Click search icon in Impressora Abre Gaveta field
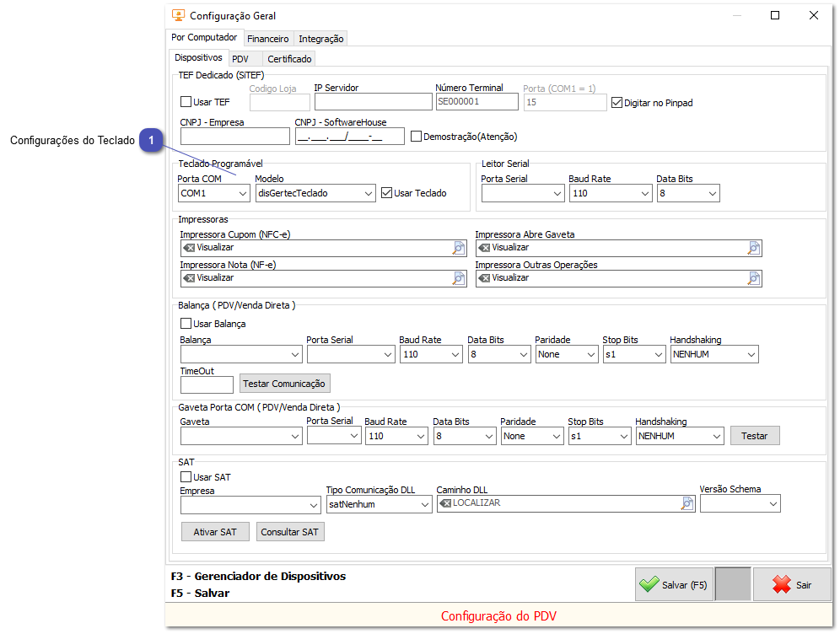This screenshot has height=634, width=840. (754, 248)
